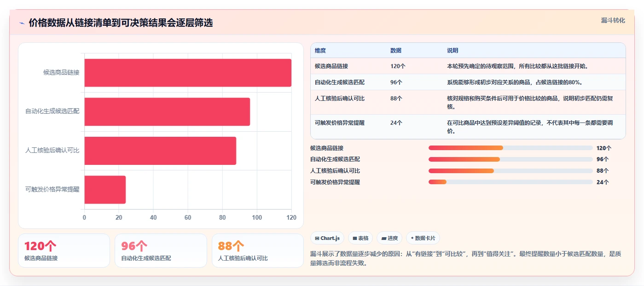Click the 候选商品链接 progress bar showing 120个
Screen dimensions: 644x286
pos(511,148)
